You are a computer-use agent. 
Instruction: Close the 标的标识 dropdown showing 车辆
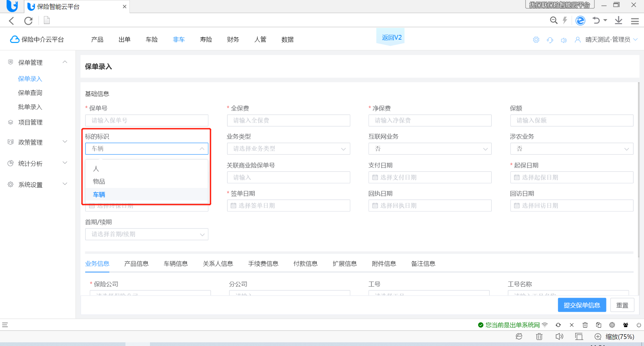pos(147,149)
